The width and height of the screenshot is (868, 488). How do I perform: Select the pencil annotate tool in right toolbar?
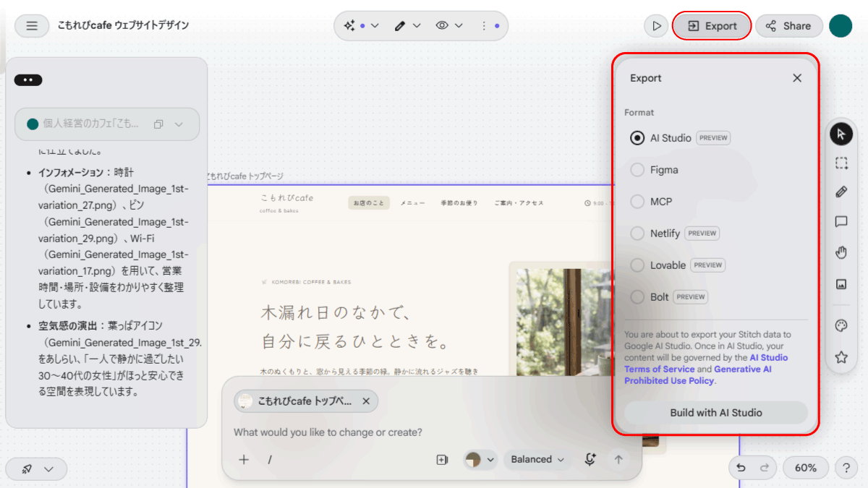pos(841,192)
